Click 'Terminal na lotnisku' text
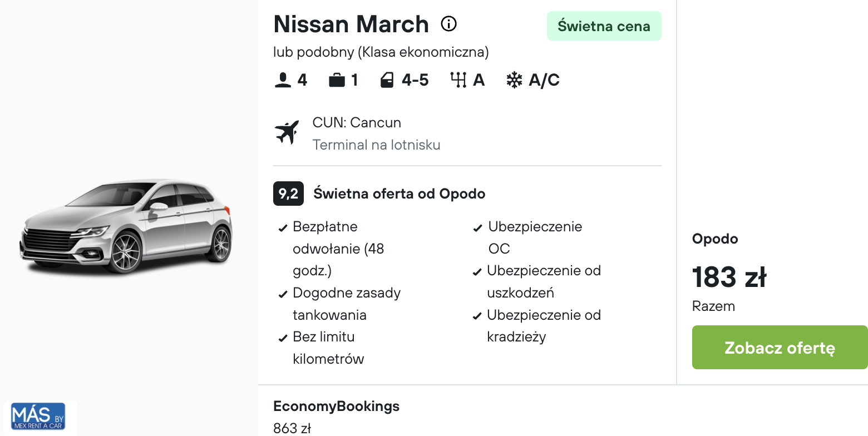The image size is (868, 436). pos(376,145)
